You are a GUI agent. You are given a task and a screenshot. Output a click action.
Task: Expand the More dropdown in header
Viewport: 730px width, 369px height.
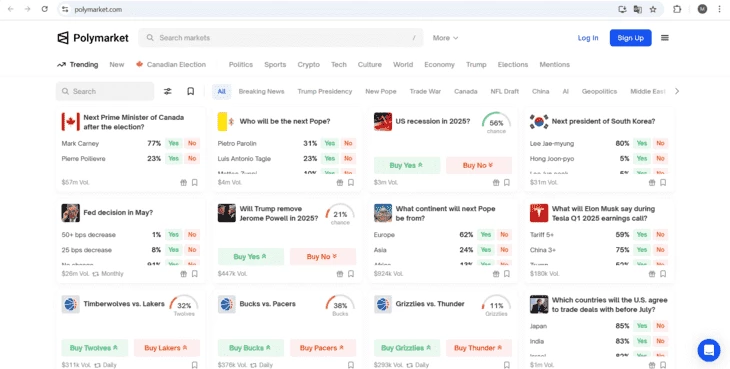(x=445, y=38)
